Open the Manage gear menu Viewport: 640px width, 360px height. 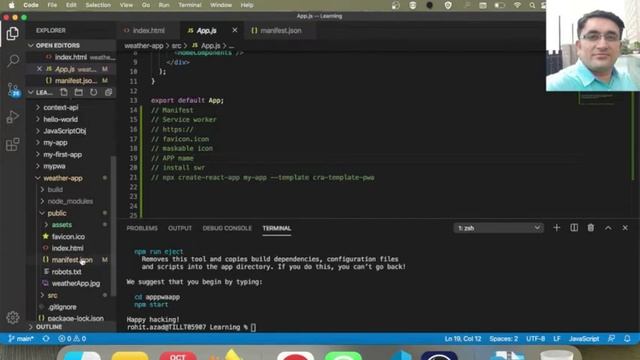click(x=13, y=317)
